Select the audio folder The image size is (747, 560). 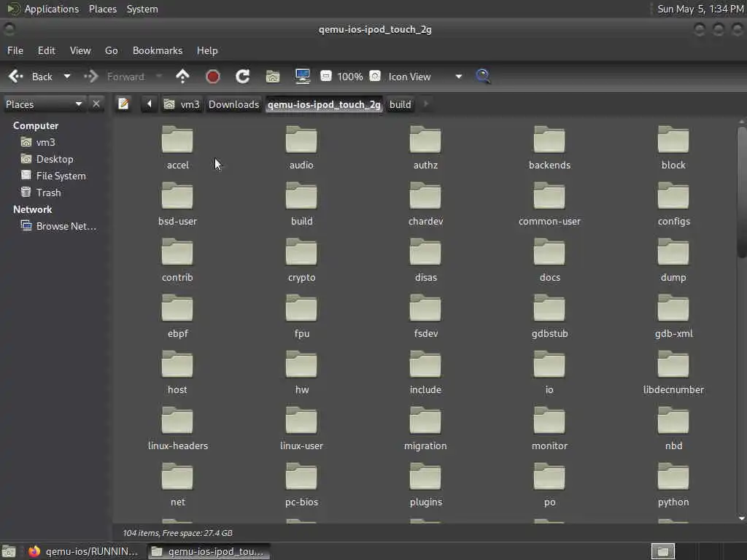(301, 147)
